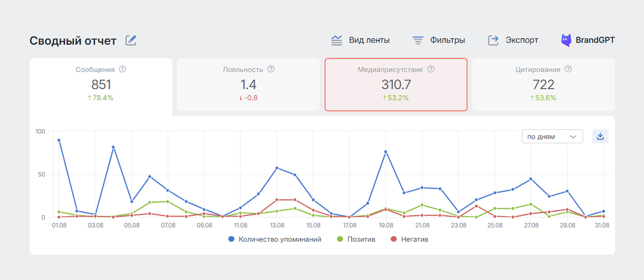Download the chart using the download icon

coord(600,136)
